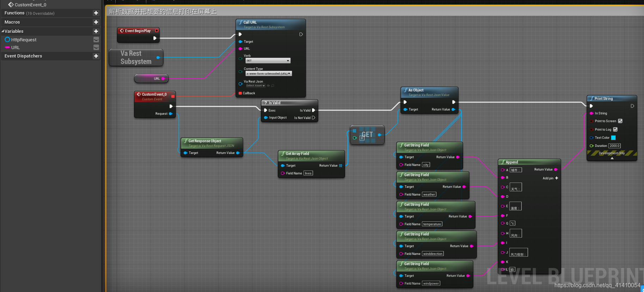
Task: Click the Is Valid output exec pin
Action: pyautogui.click(x=313, y=111)
